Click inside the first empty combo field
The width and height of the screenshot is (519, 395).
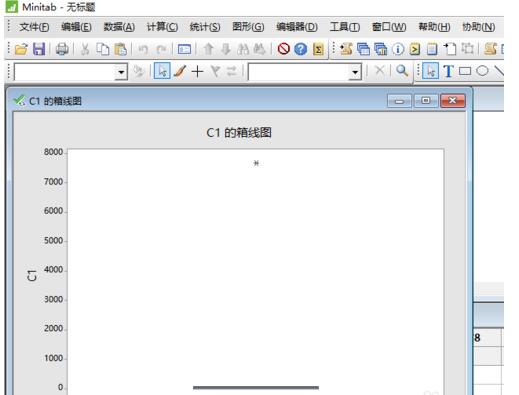coord(65,72)
